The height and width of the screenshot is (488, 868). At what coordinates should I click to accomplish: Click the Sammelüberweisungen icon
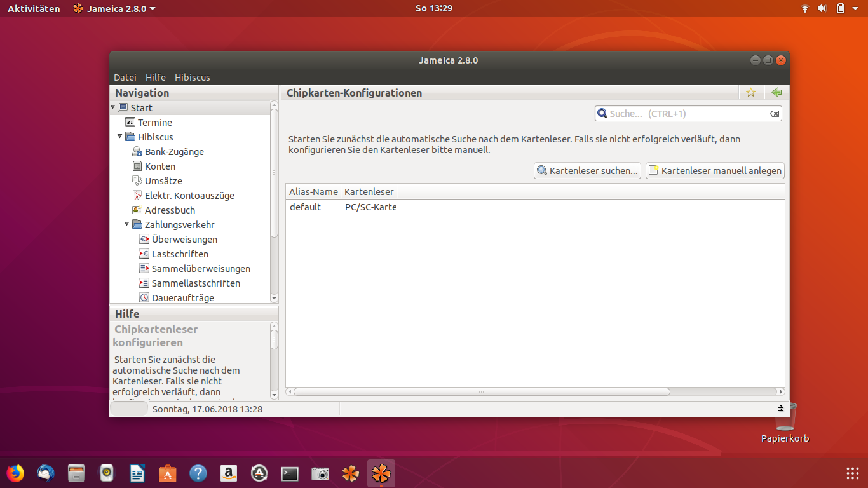pos(144,269)
